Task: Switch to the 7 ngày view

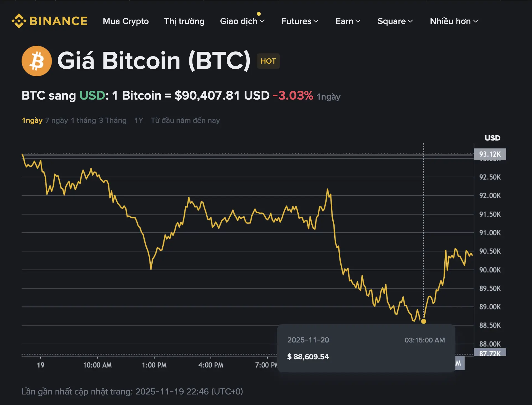Action: click(56, 120)
